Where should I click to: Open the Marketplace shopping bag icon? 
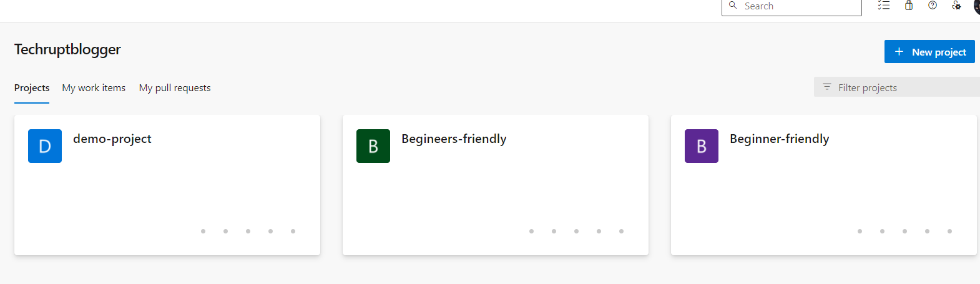pos(909,6)
